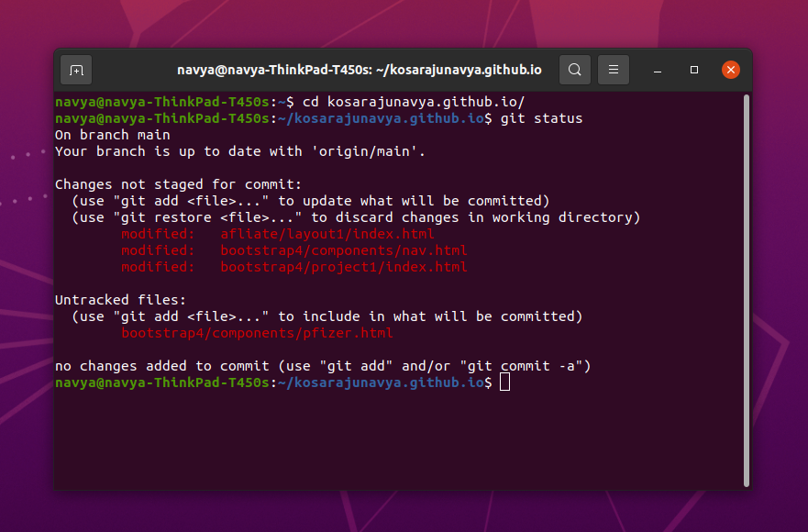Click the minimize window icon
Image resolution: width=808 pixels, height=532 pixels.
point(658,70)
